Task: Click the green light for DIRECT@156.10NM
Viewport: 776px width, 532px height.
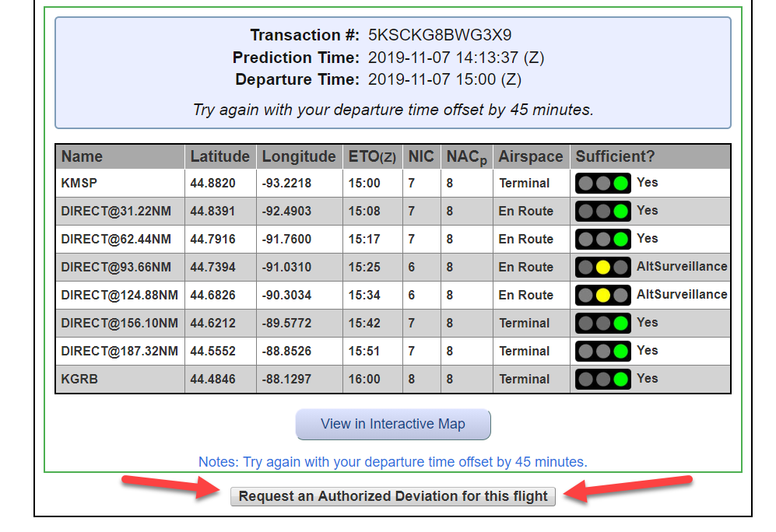Action: [x=620, y=323]
